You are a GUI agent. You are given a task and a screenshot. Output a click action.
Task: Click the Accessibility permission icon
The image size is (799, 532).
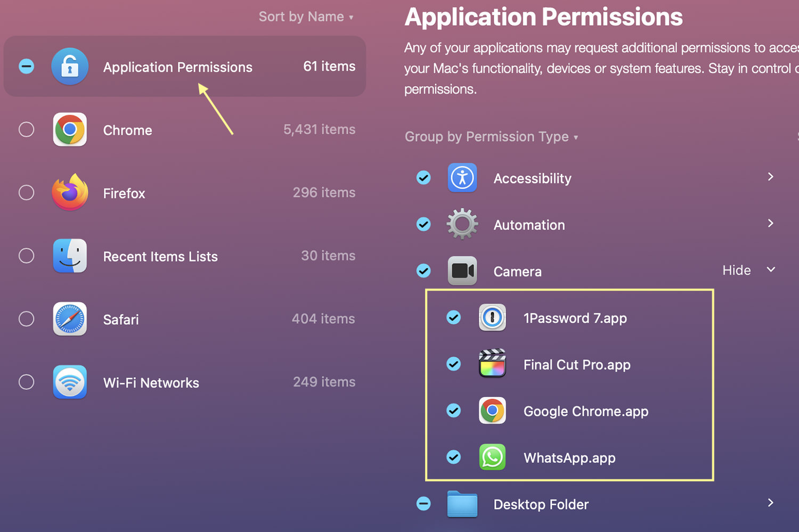tap(462, 178)
